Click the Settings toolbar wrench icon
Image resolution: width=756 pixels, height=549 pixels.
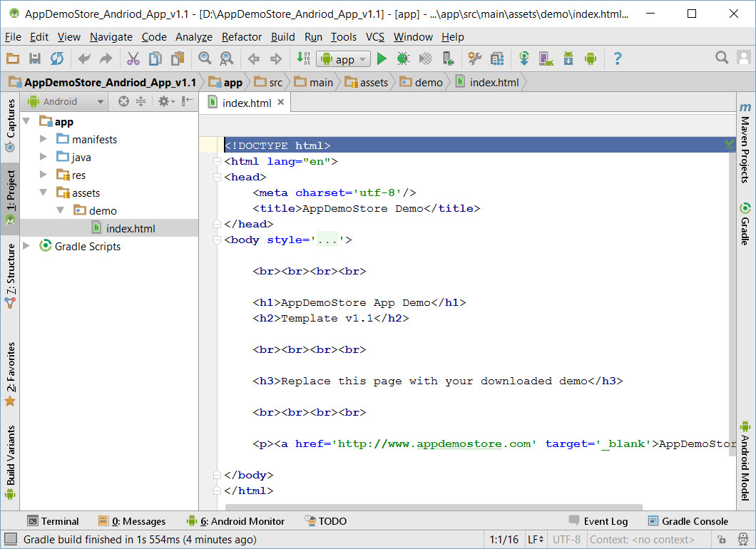point(475,58)
